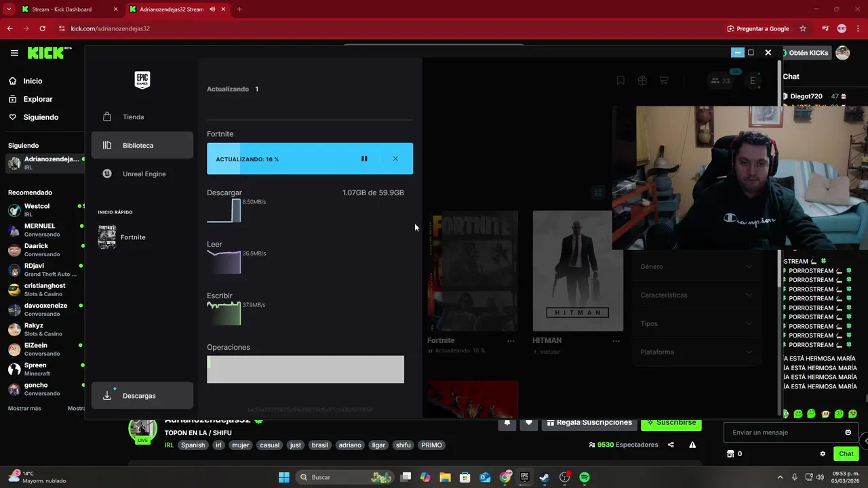The height and width of the screenshot is (488, 868).
Task: Click the Operaciones progress bar
Action: (x=305, y=369)
